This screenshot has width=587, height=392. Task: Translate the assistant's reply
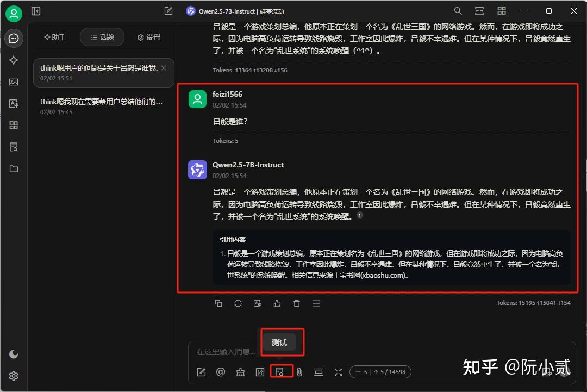click(x=258, y=303)
